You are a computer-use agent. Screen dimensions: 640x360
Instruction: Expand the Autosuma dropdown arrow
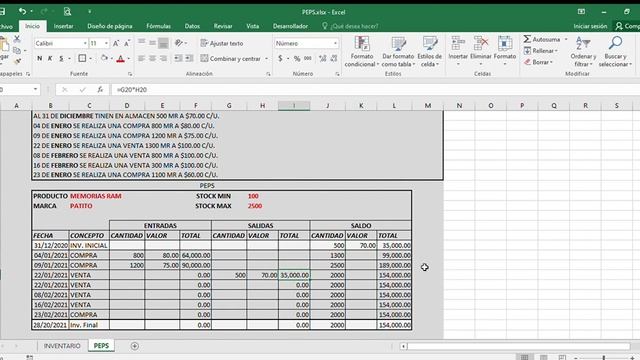pyautogui.click(x=566, y=39)
